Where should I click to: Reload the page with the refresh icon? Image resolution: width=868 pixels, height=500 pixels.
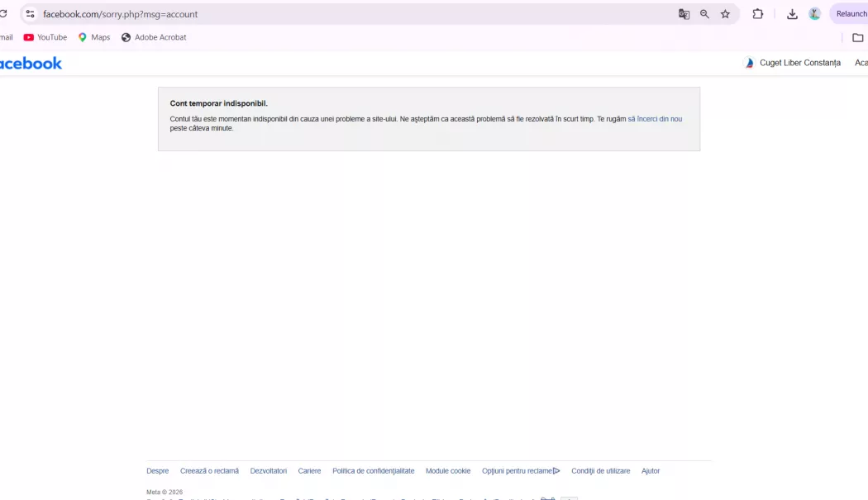click(2, 14)
